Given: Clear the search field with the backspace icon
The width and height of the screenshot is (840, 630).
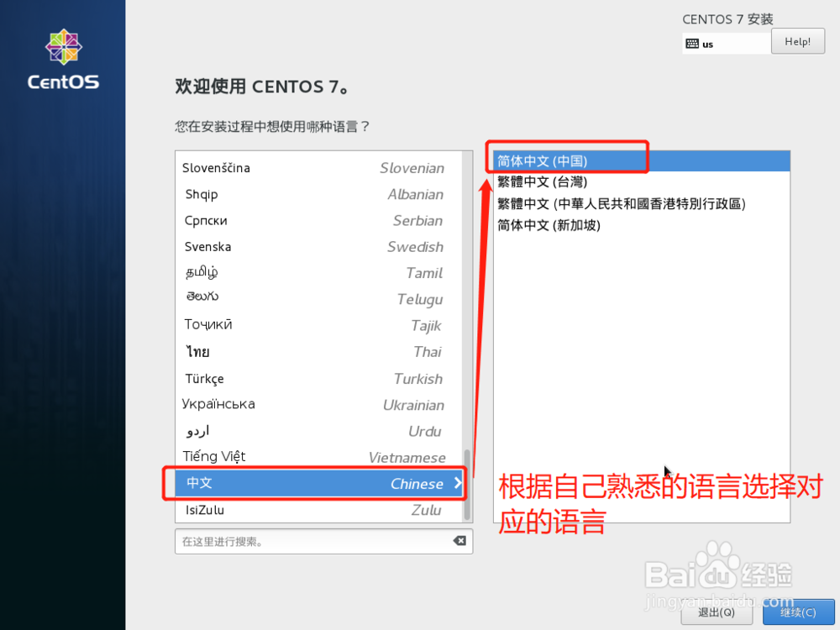Looking at the screenshot, I should click(x=459, y=540).
